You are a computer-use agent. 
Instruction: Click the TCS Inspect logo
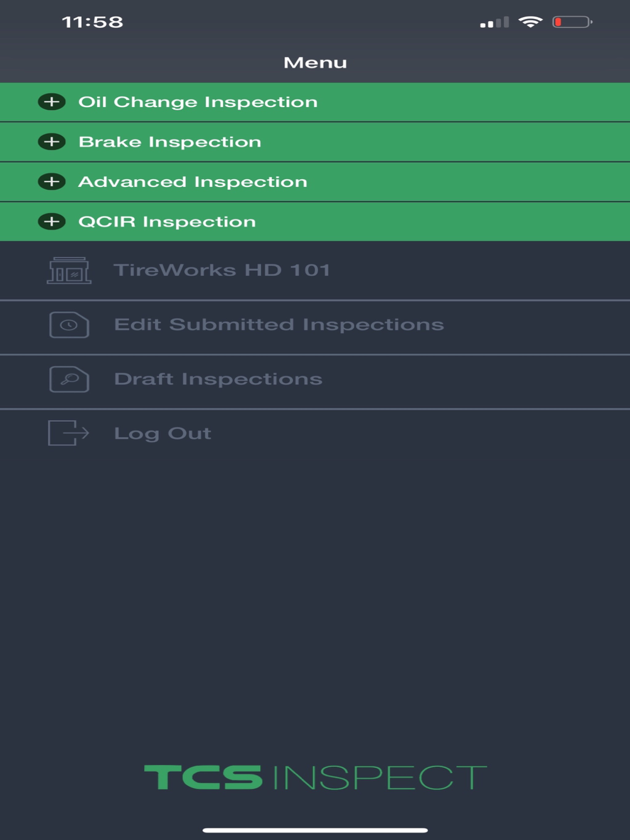(315, 778)
